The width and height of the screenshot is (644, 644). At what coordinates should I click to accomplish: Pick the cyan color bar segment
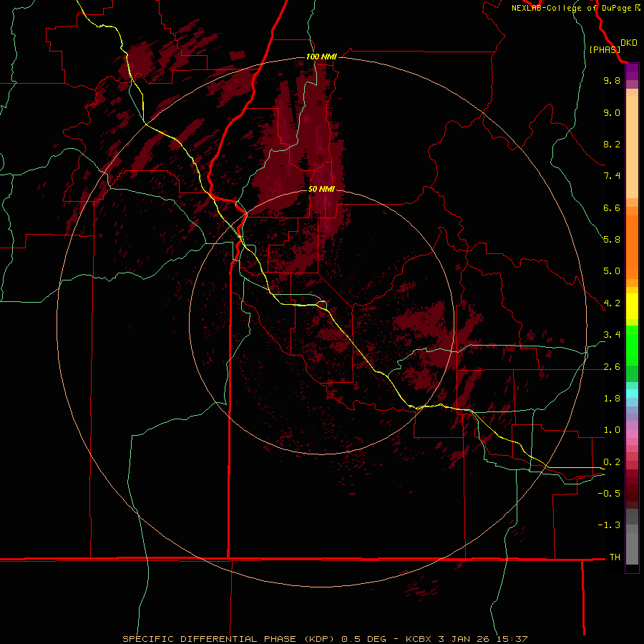[x=632, y=394]
